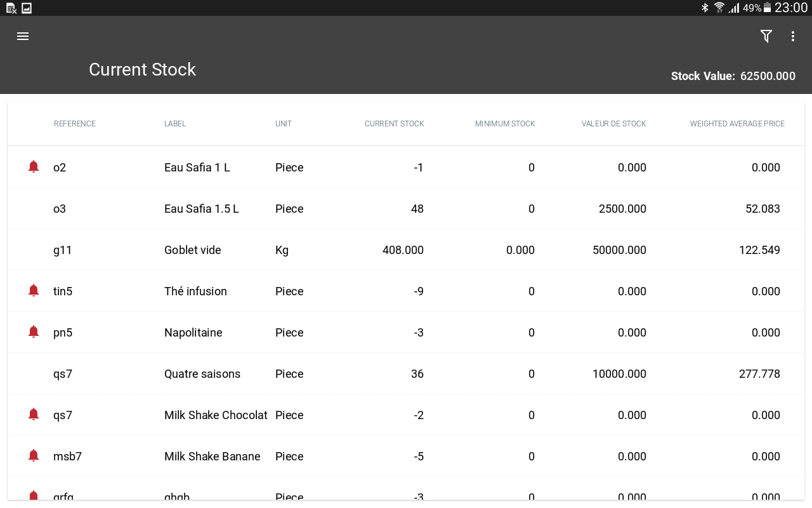
Task: Open the three-dot overflow menu
Action: click(793, 36)
